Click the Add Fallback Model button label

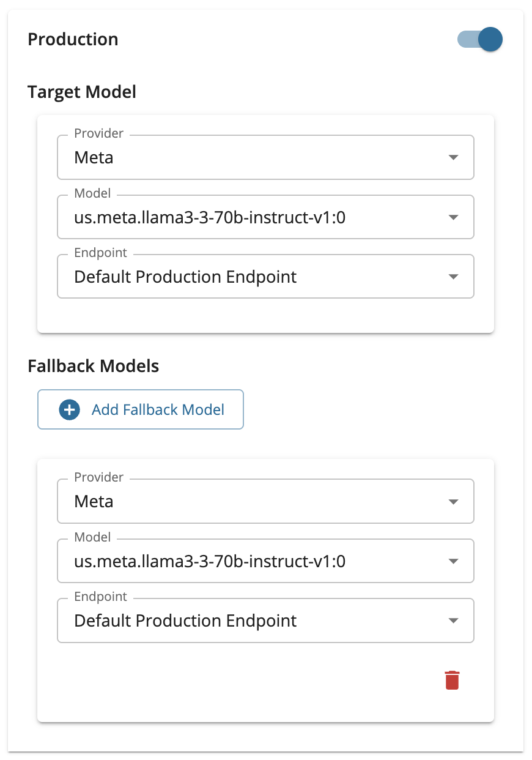158,409
